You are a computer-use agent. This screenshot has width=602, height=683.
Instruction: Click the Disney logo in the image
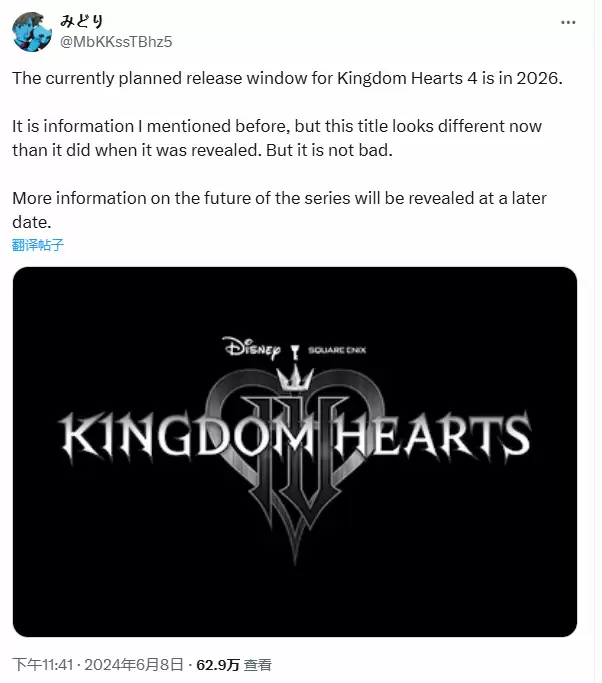(251, 347)
